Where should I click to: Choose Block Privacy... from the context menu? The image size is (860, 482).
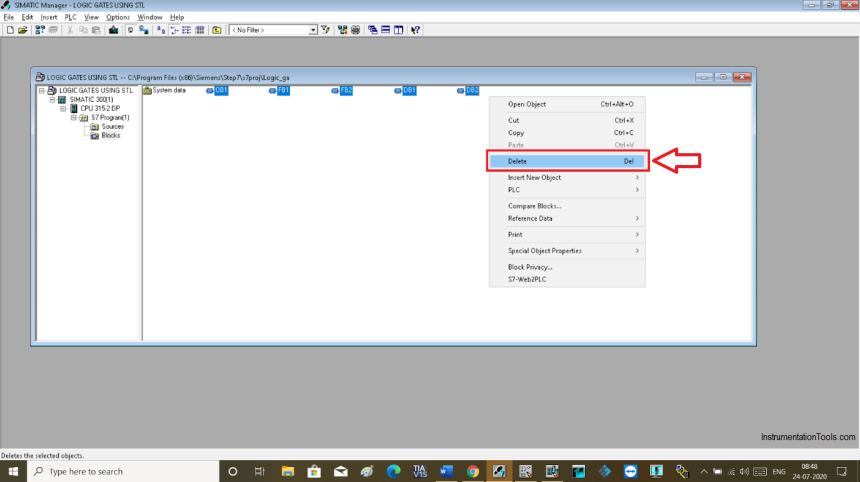coord(567,267)
